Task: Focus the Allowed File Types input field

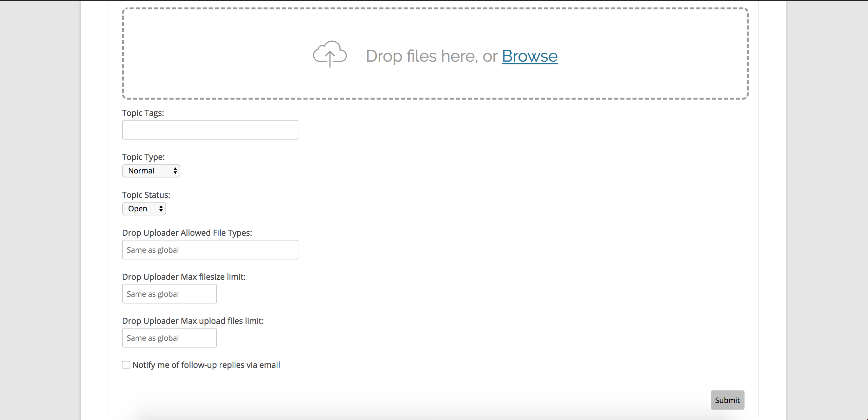Action: tap(210, 250)
